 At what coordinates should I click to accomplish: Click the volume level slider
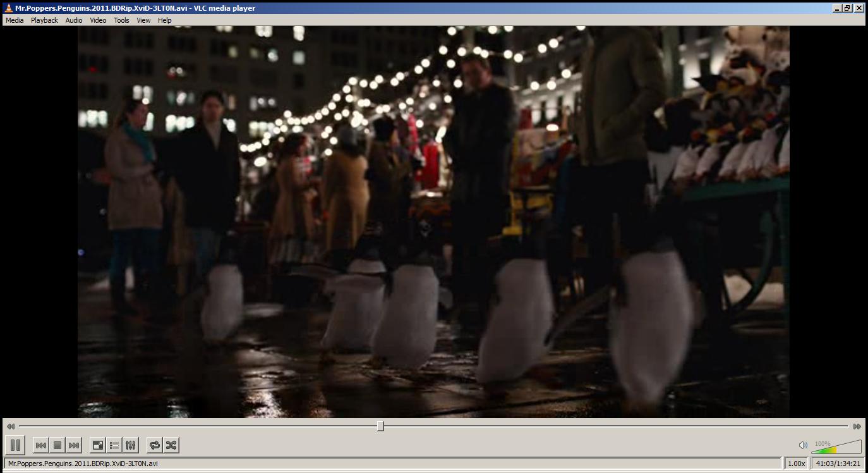(836, 448)
